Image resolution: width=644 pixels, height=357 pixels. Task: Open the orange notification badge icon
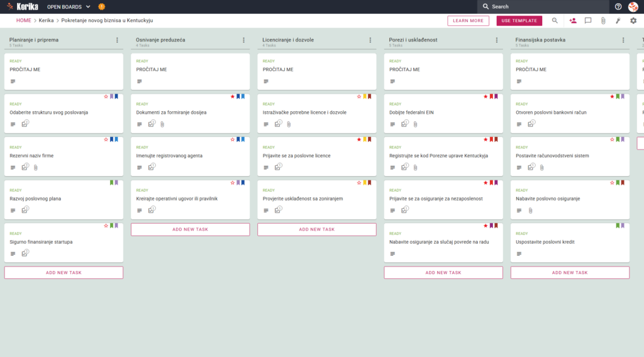102,6
